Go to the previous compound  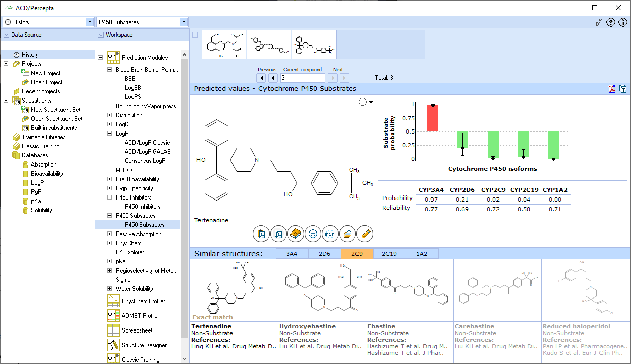(x=273, y=78)
